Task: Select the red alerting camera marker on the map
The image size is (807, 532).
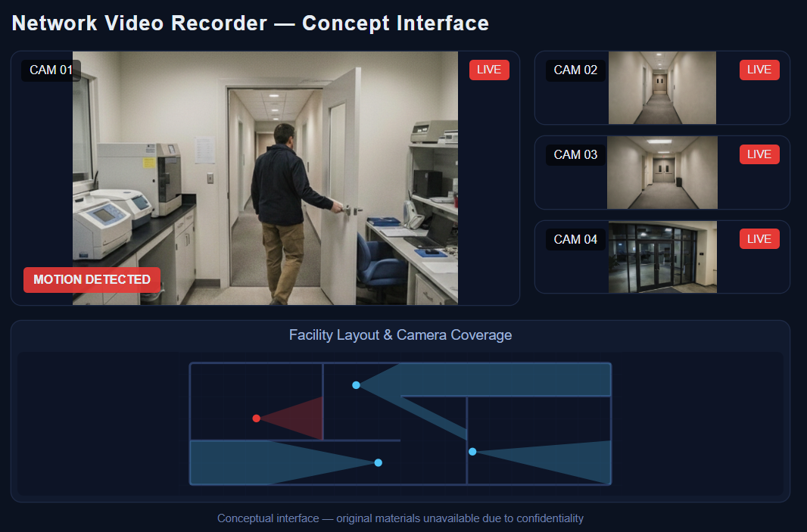Action: (x=256, y=418)
